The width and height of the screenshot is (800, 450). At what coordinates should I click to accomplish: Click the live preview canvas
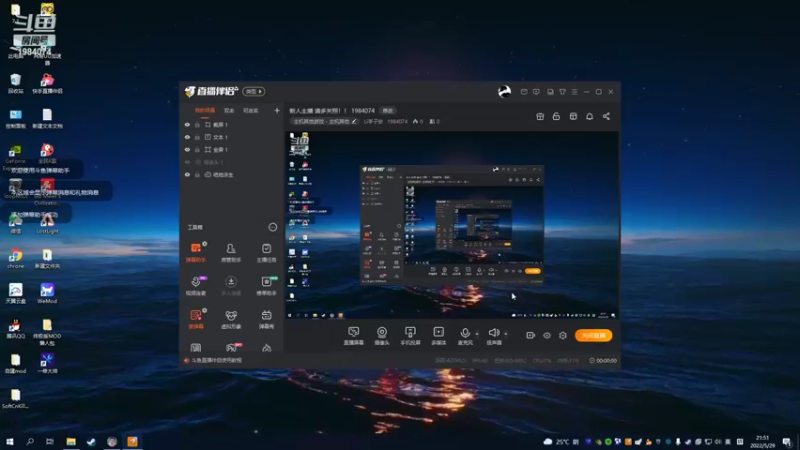pyautogui.click(x=452, y=225)
